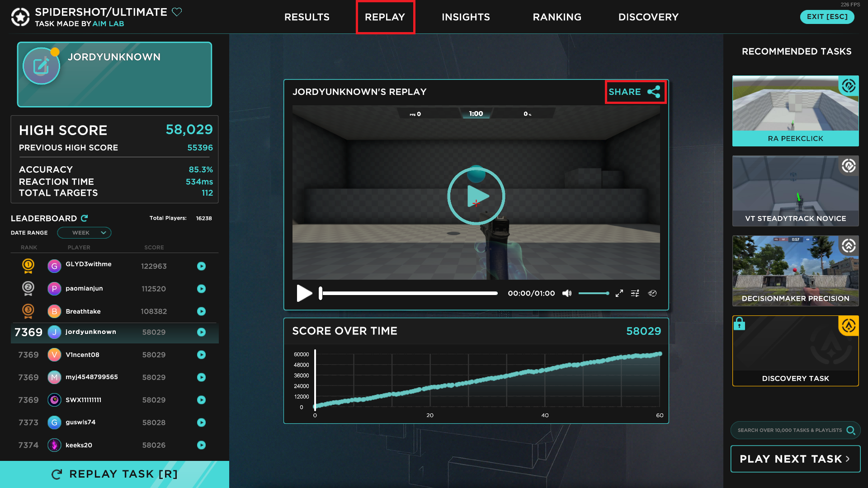Viewport: 868px width, 488px height.
Task: Click the RA Peekclick task badge icon
Action: point(849,85)
